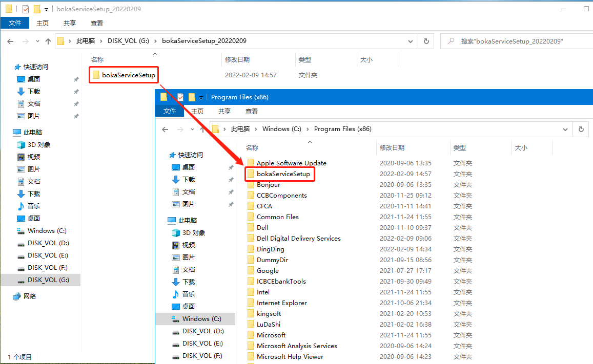The width and height of the screenshot is (593, 364).
Task: Click the Windows (C:) breadcrumb in the address bar
Action: point(281,129)
